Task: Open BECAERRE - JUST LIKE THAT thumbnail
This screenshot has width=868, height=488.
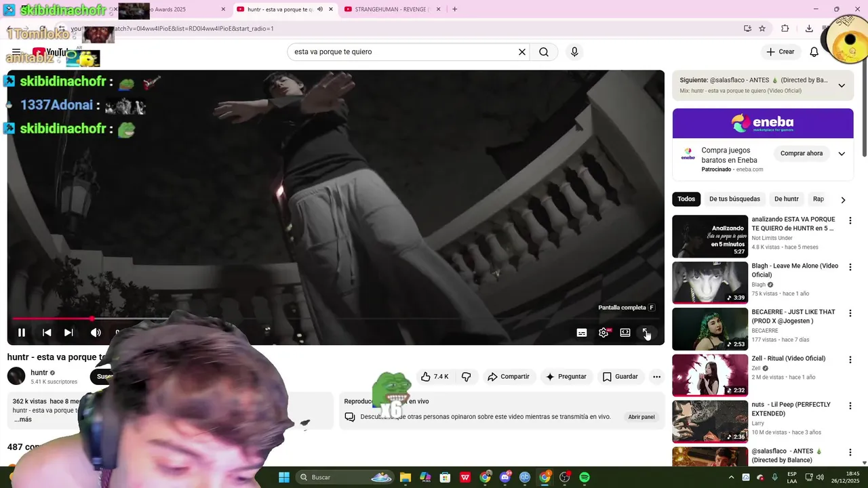Action: coord(710,329)
